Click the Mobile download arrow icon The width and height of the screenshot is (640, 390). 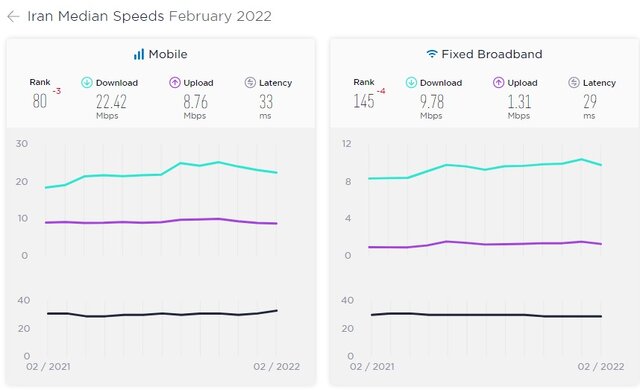point(87,82)
